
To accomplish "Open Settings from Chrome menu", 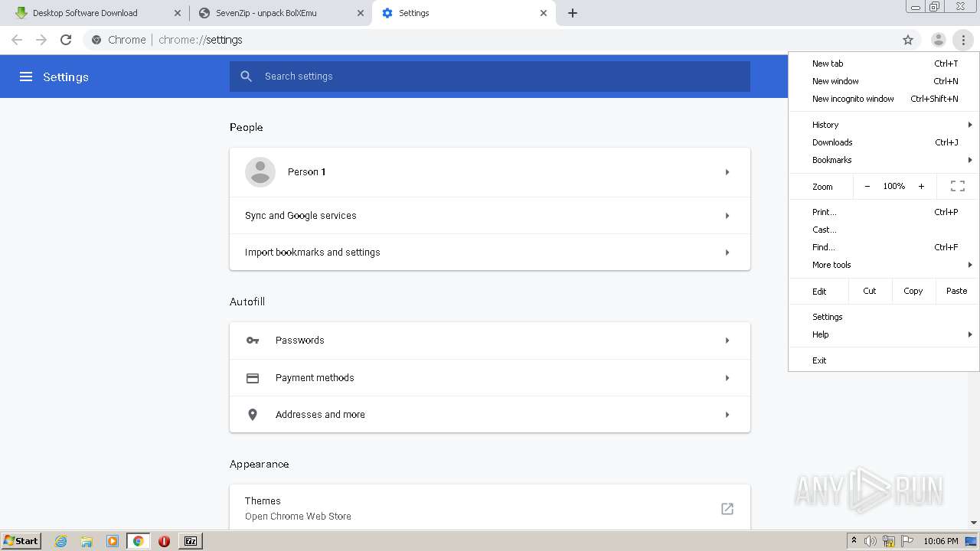I will [x=884, y=317].
